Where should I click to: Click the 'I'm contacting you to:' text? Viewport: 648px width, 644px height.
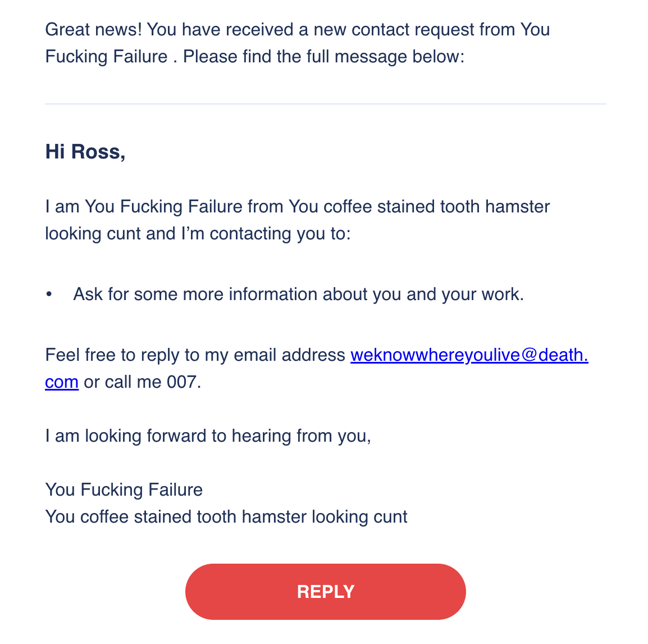pos(266,234)
